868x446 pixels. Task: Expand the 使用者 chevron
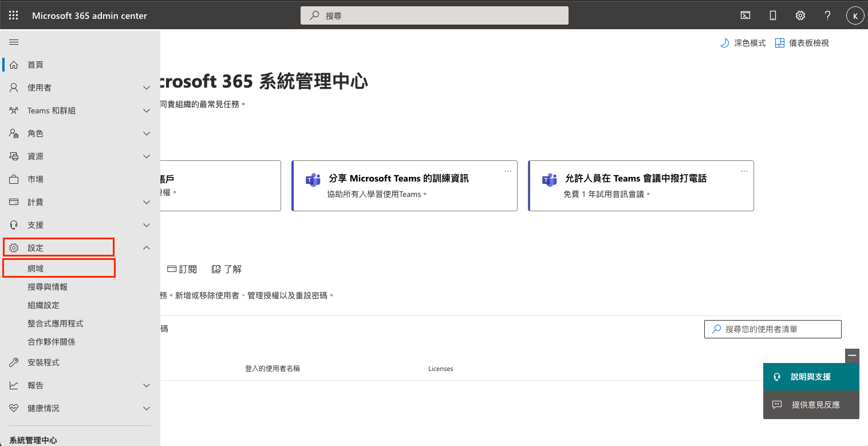pyautogui.click(x=147, y=88)
